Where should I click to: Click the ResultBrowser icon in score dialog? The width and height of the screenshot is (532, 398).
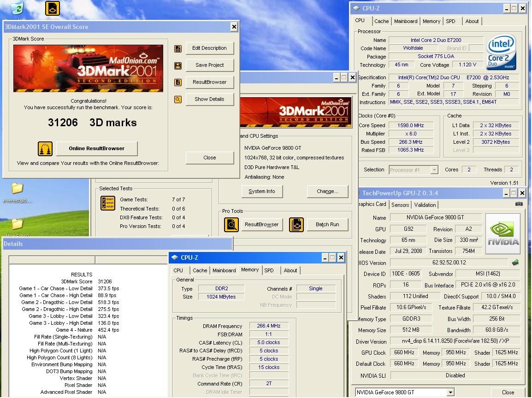click(x=178, y=82)
